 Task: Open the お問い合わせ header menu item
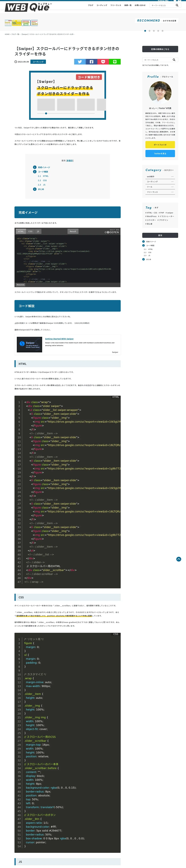point(140,5)
